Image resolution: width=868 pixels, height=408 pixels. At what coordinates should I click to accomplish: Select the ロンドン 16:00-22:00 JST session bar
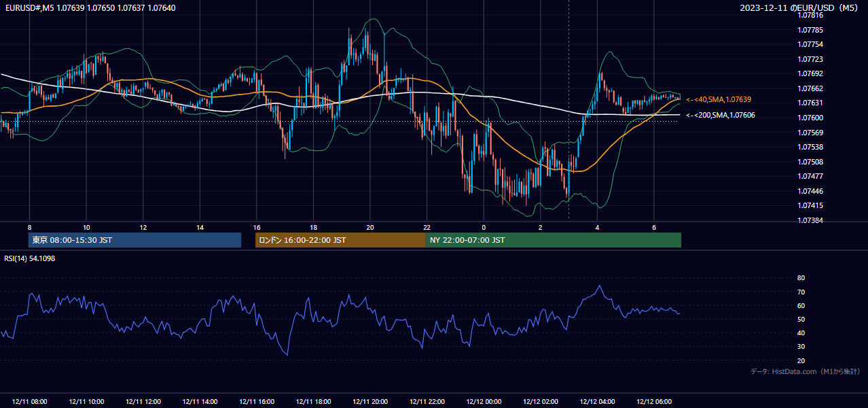coord(340,240)
